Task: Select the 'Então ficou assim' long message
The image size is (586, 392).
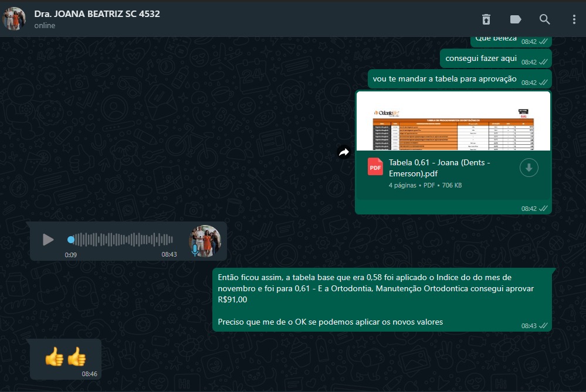Action: pyautogui.click(x=382, y=299)
